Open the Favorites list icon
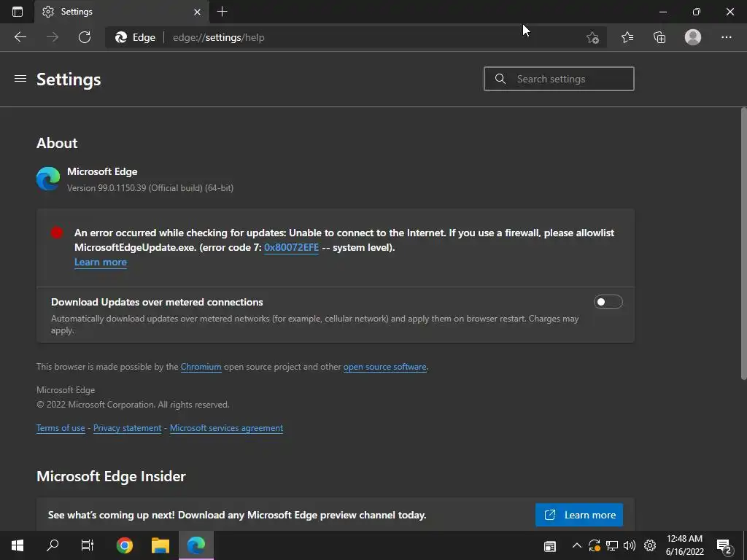 pyautogui.click(x=627, y=37)
